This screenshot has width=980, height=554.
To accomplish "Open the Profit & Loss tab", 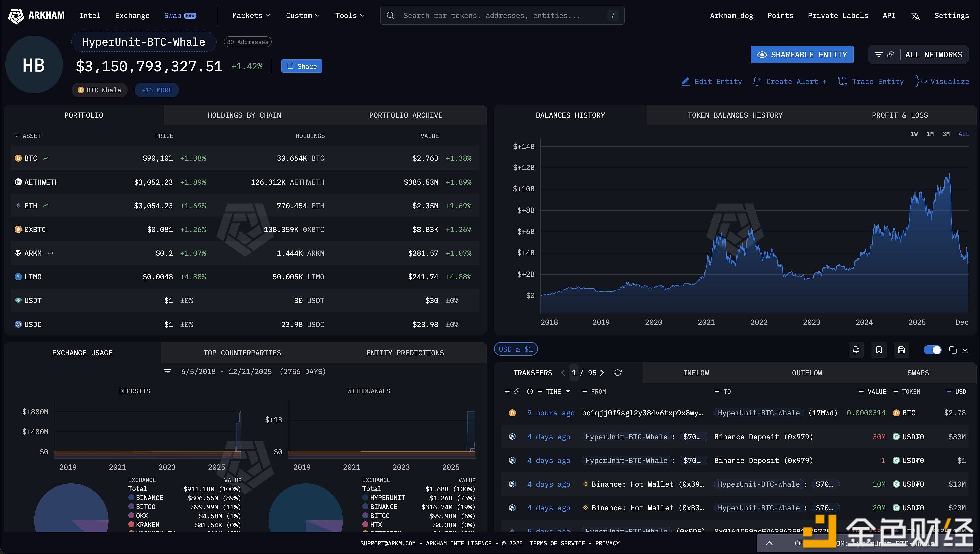I will tap(899, 115).
